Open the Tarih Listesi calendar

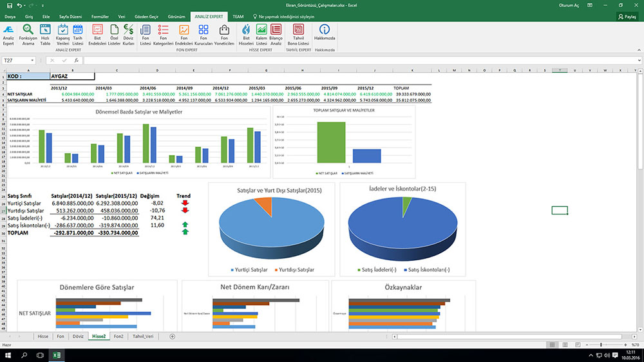[78, 35]
